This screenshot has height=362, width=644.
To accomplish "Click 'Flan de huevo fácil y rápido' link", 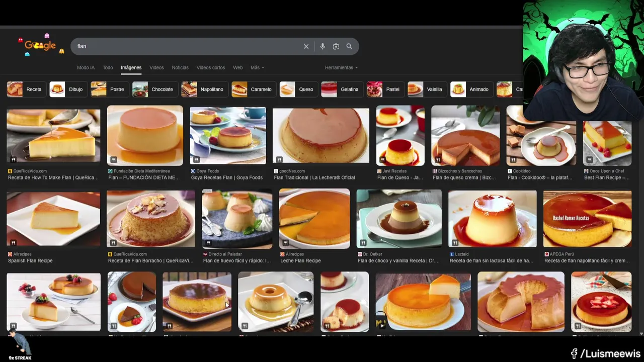I will point(237,260).
